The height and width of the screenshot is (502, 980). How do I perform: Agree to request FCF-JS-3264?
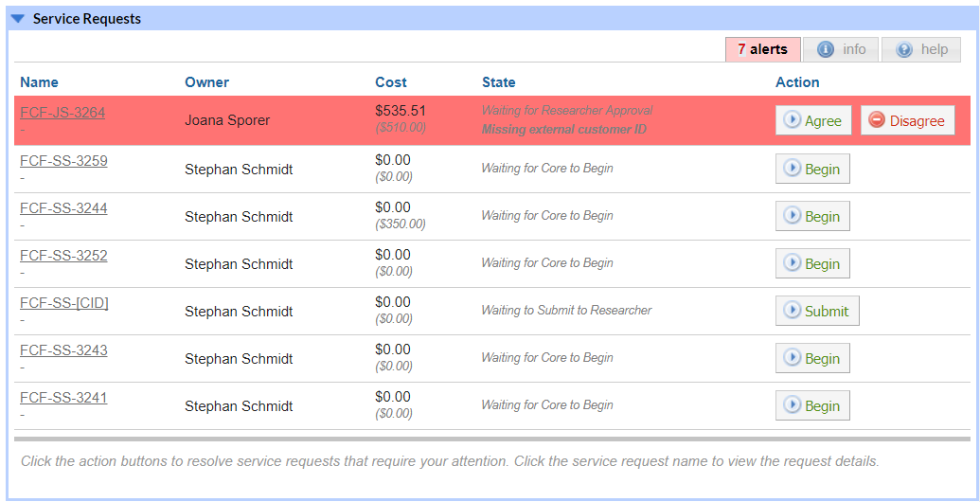coord(813,120)
